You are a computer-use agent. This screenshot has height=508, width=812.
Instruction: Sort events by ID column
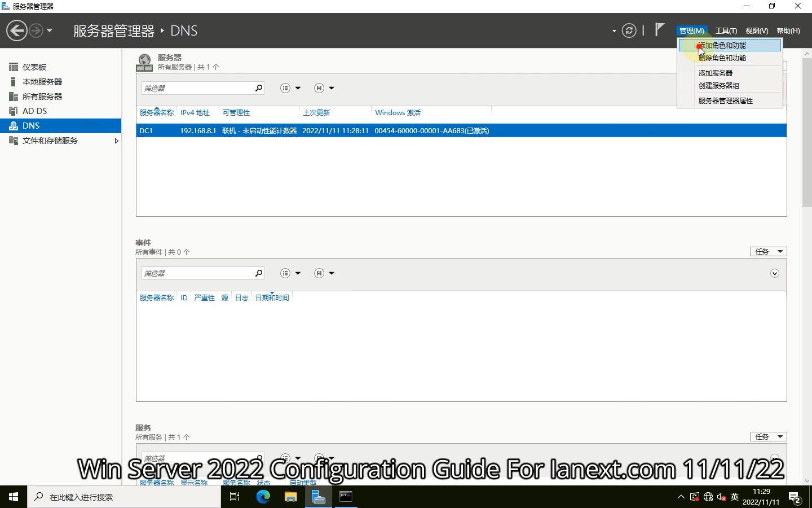coord(184,297)
